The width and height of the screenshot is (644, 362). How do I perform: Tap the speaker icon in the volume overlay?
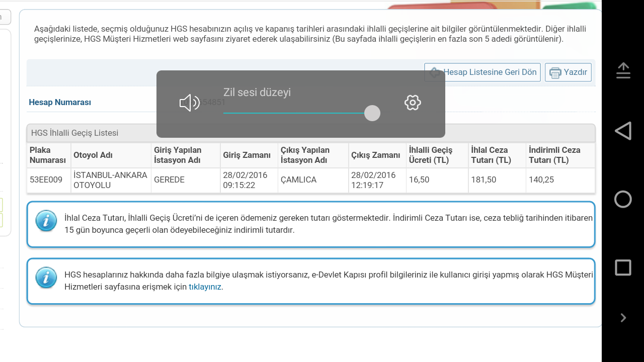click(x=190, y=103)
